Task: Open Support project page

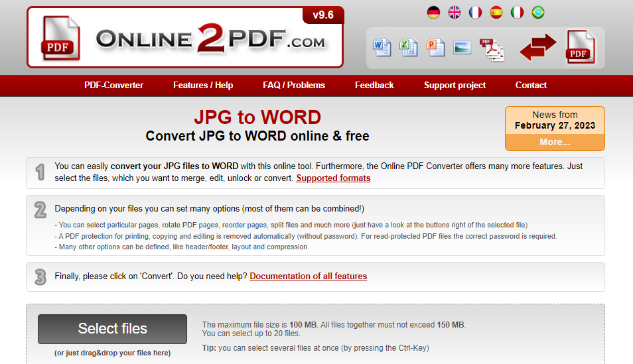Action: 455,85
